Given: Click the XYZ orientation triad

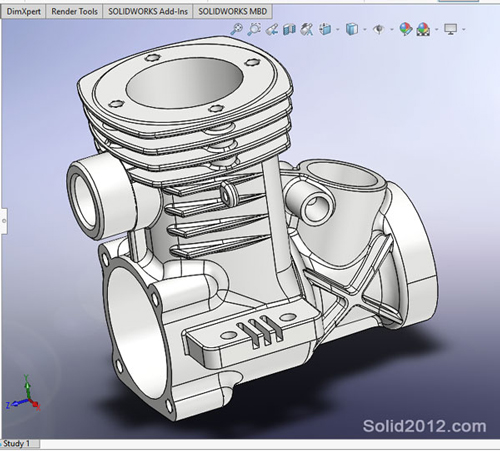Looking at the screenshot, I should 23,394.
